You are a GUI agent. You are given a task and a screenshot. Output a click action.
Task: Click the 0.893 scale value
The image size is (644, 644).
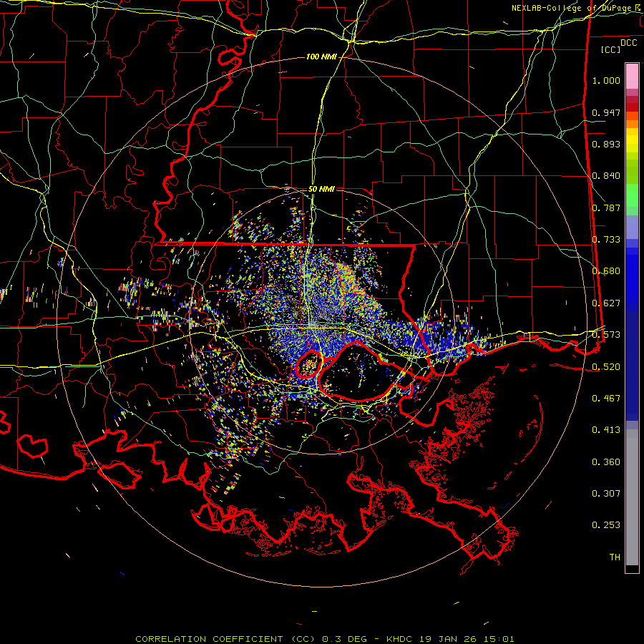point(606,144)
